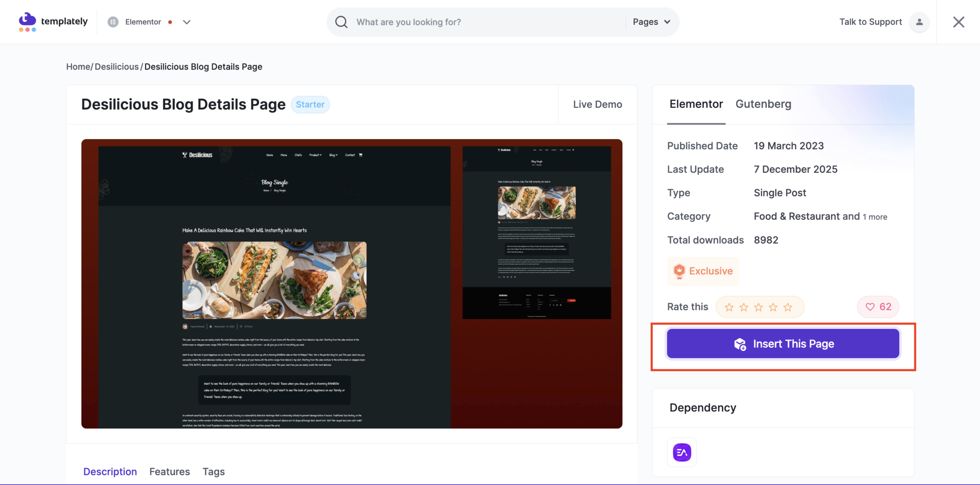Image resolution: width=980 pixels, height=485 pixels.
Task: Expand the category '1 more' link
Action: point(875,217)
